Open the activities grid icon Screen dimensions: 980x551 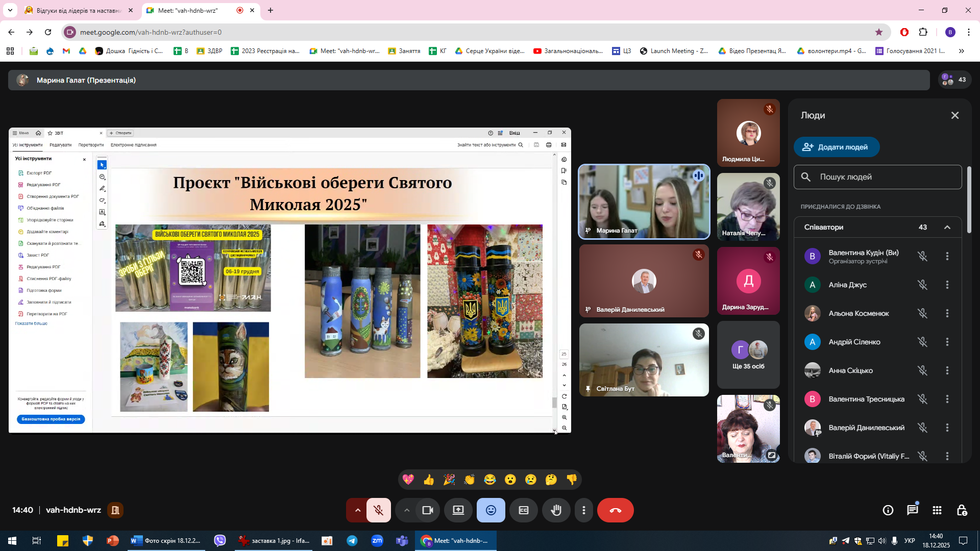[937, 510]
